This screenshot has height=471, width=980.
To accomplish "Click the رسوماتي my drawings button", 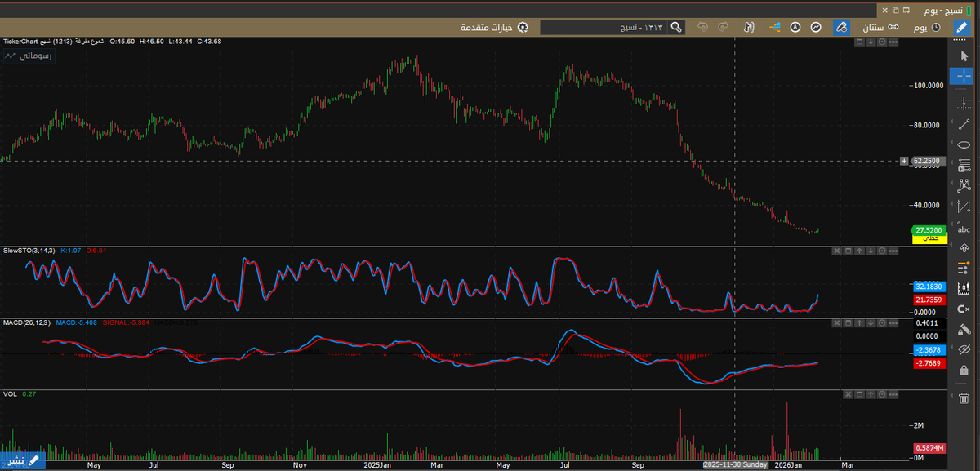I will (x=29, y=57).
